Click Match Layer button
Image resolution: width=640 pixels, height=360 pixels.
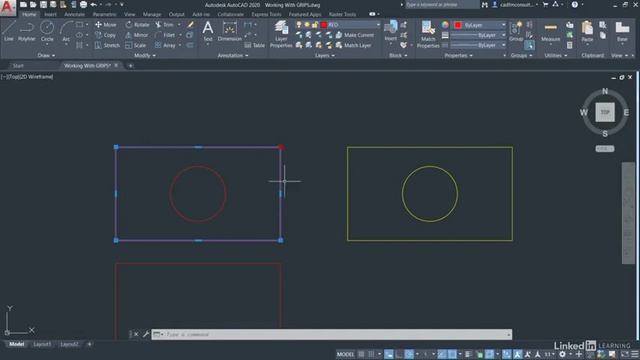click(353, 45)
